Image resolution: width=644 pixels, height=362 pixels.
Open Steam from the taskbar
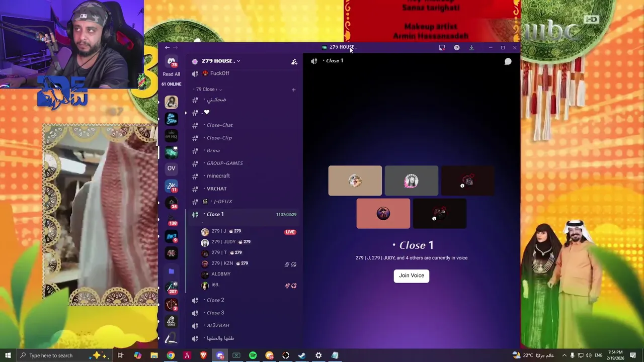click(x=302, y=355)
